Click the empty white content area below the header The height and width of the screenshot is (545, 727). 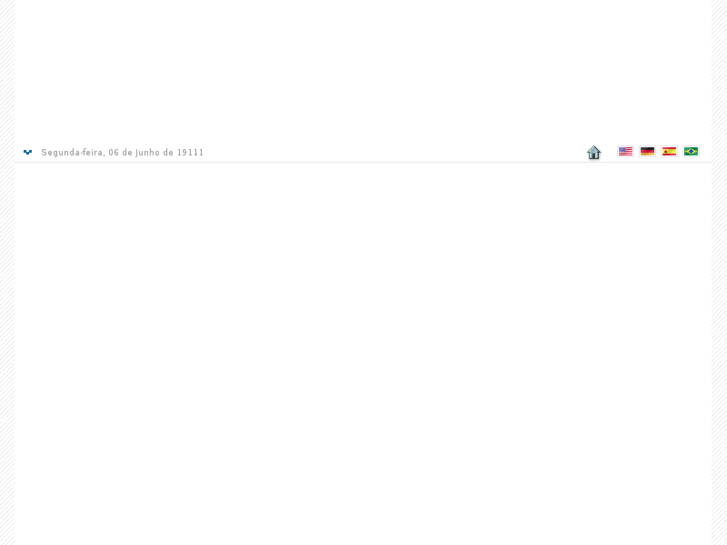click(363, 353)
